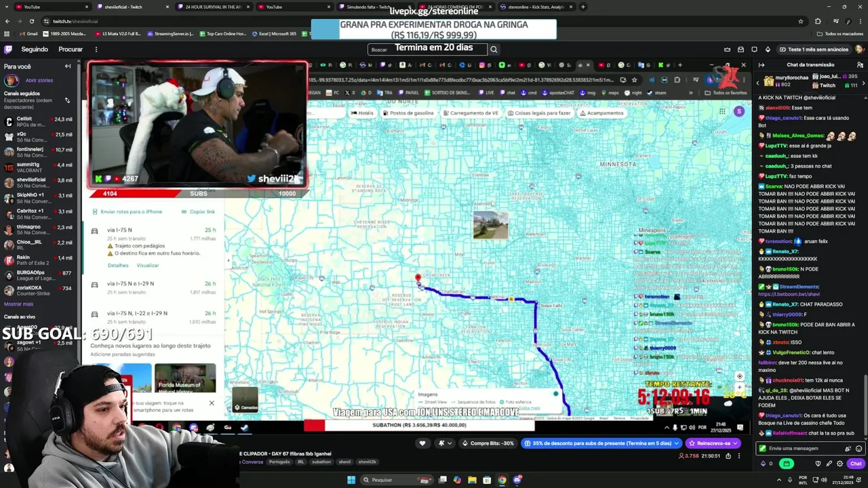Open Rakin channel in sidebar
This screenshot has height=488, width=868.
coord(38,260)
